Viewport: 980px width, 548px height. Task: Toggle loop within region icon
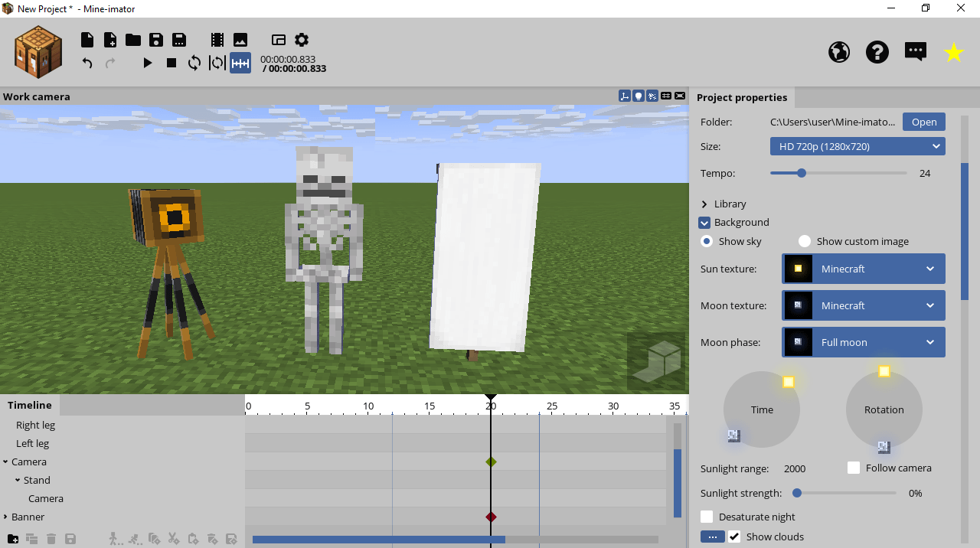click(217, 63)
